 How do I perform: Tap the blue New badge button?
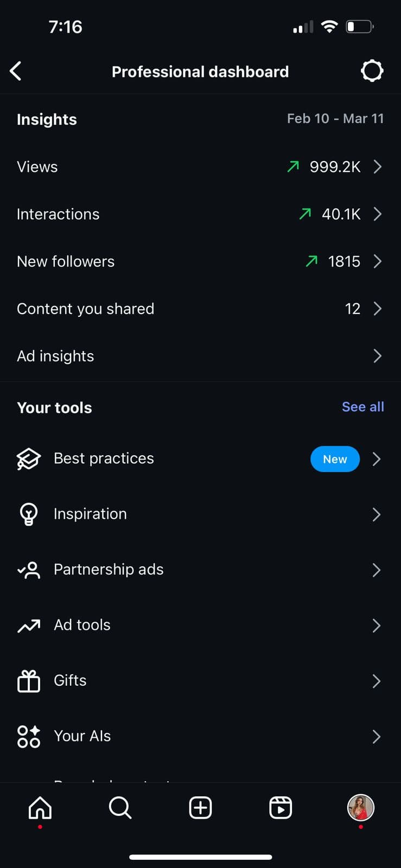pos(335,459)
